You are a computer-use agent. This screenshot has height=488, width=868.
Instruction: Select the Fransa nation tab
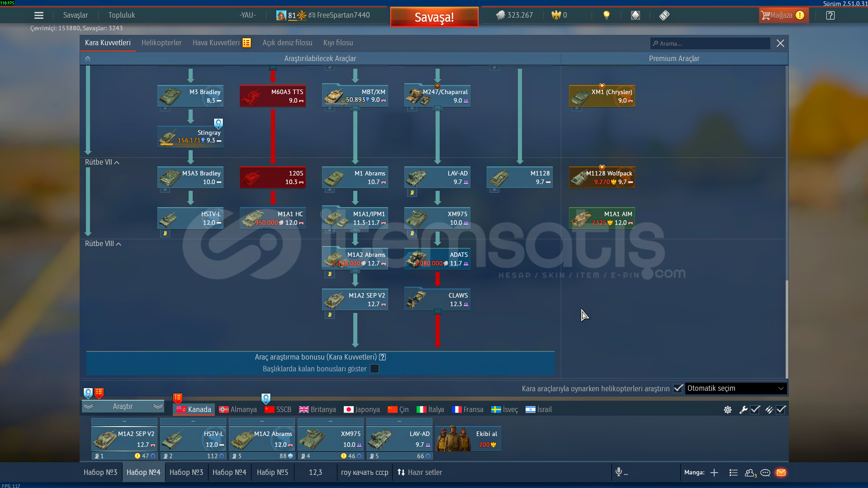coord(468,410)
